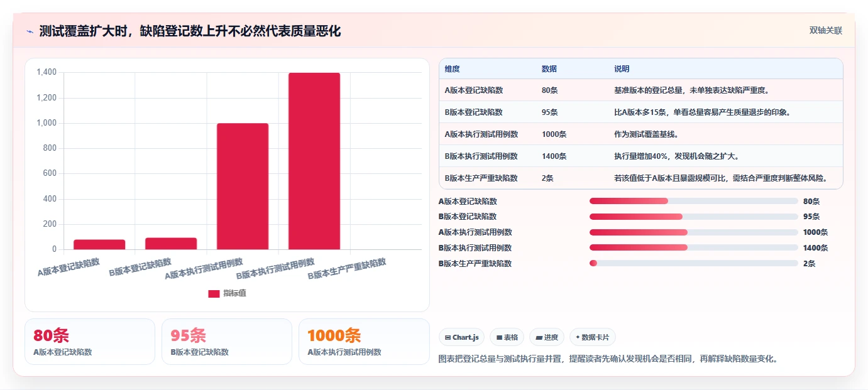Select the 表格 tag chip

point(507,337)
